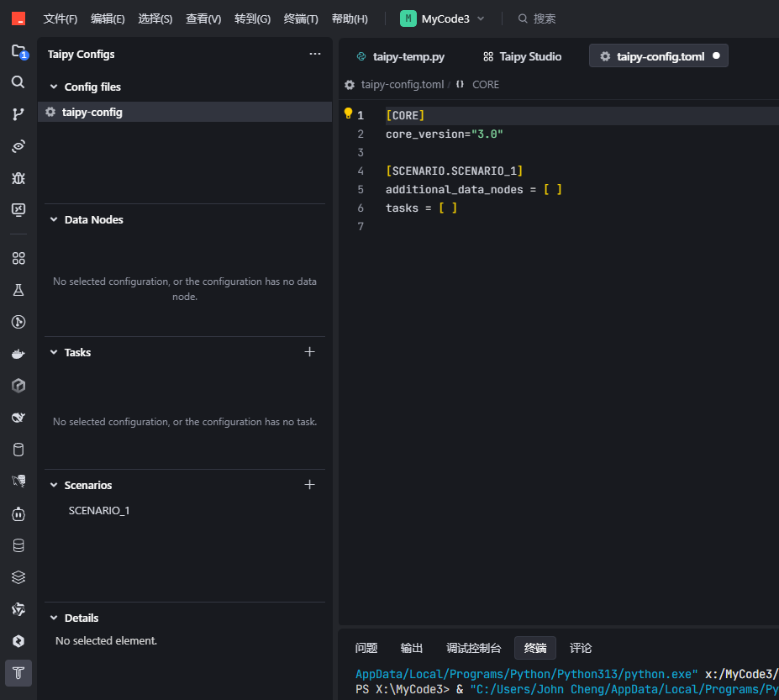Select SCENARIO_1 in the Scenarios list
779x700 pixels.
(x=99, y=510)
